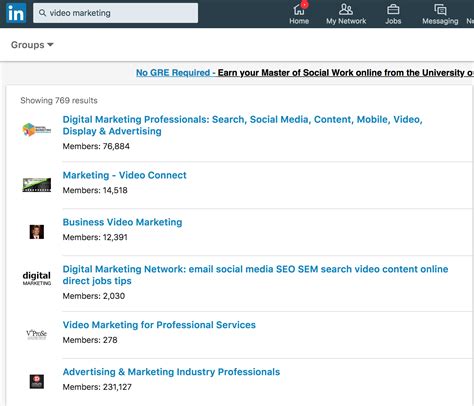Open the My Network people icon
Screen dimensions: 474x406
(346, 9)
